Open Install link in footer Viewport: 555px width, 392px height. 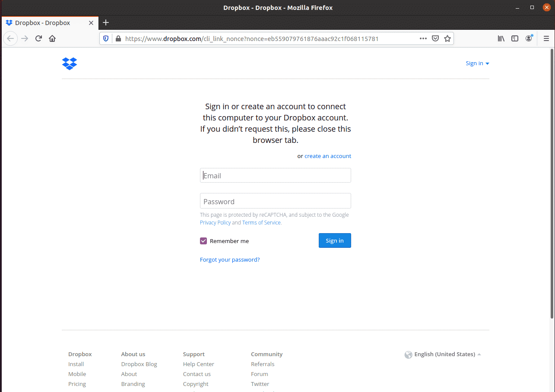click(76, 364)
